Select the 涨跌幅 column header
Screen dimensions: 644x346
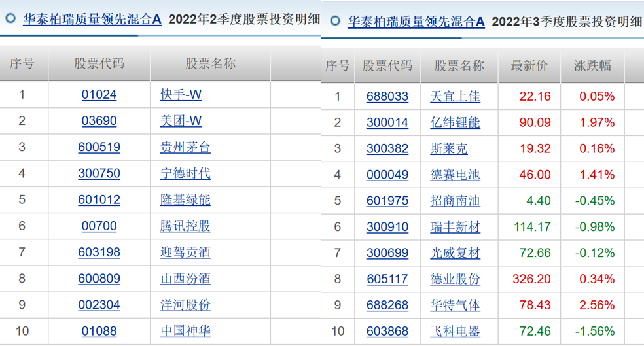592,65
